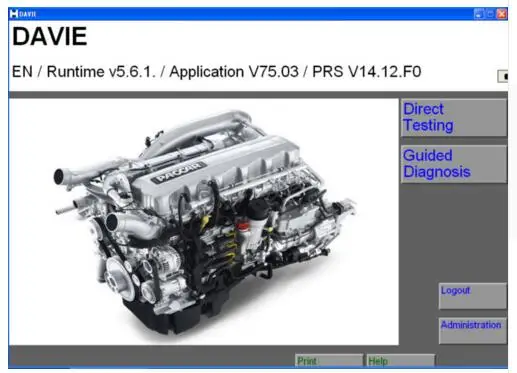Click the Logout button
Viewport: 517px width, 373px height.
tap(473, 296)
